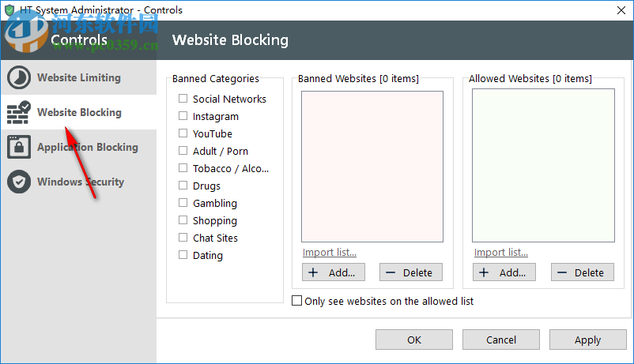Enable the Social Networks banned category
Viewport: 634px width, 364px height.
183,99
